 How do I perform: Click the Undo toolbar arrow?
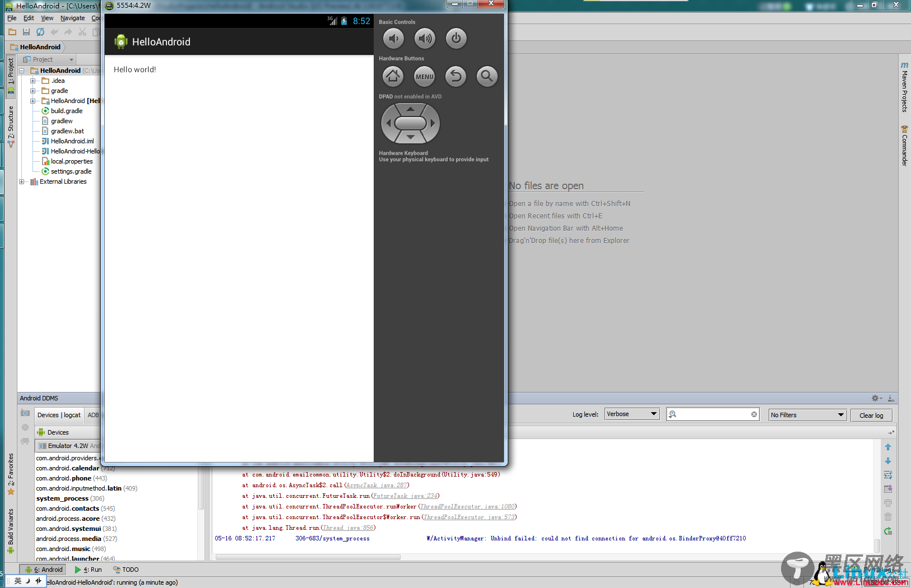point(54,32)
